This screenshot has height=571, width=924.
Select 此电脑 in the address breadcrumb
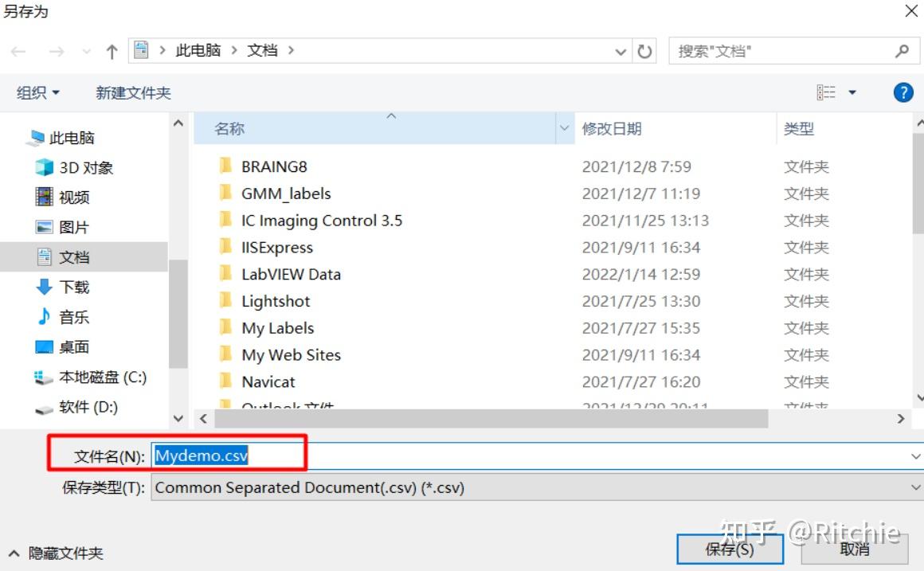click(198, 51)
